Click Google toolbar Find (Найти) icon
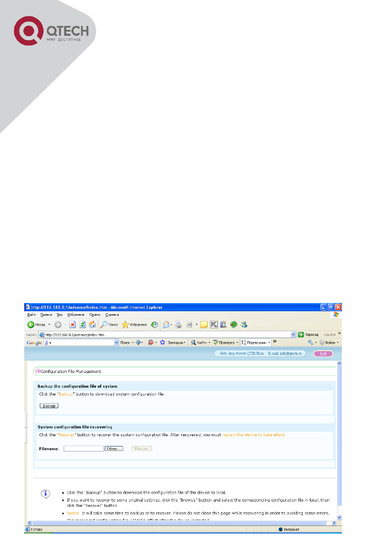 point(193,342)
